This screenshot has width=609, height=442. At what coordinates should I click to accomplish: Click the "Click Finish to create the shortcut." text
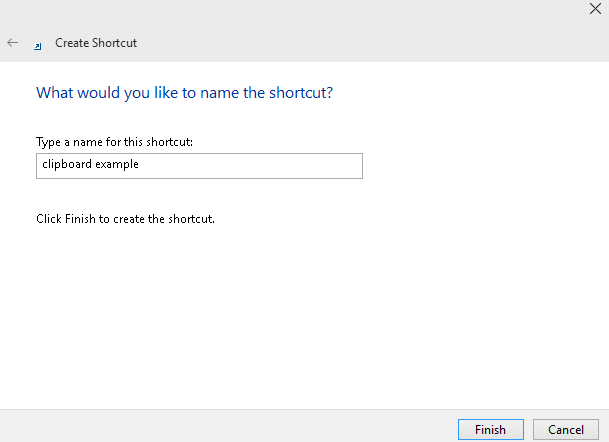point(125,218)
